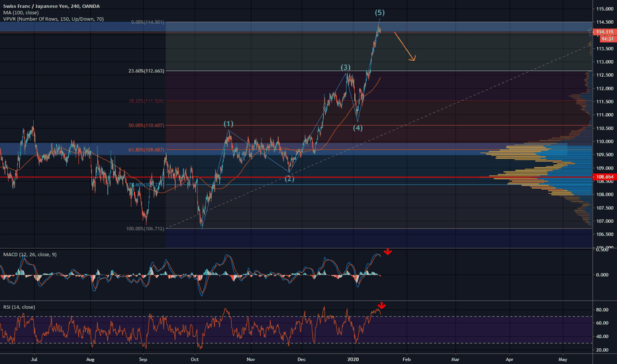Click the Oct label on time axis

point(195,358)
